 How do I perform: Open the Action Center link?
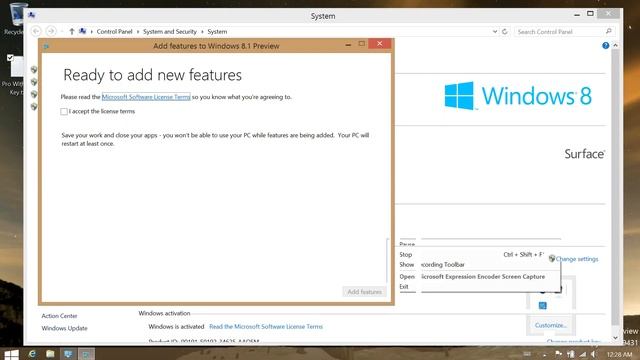(x=59, y=316)
